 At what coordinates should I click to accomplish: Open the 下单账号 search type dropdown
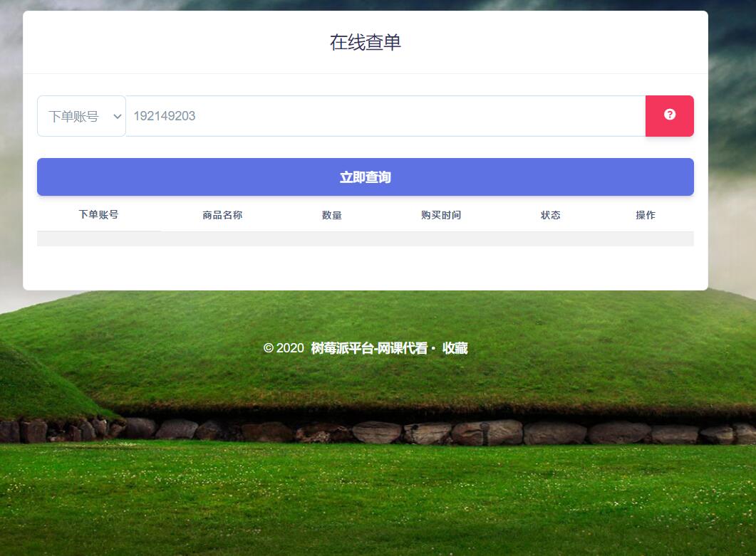[x=81, y=115]
